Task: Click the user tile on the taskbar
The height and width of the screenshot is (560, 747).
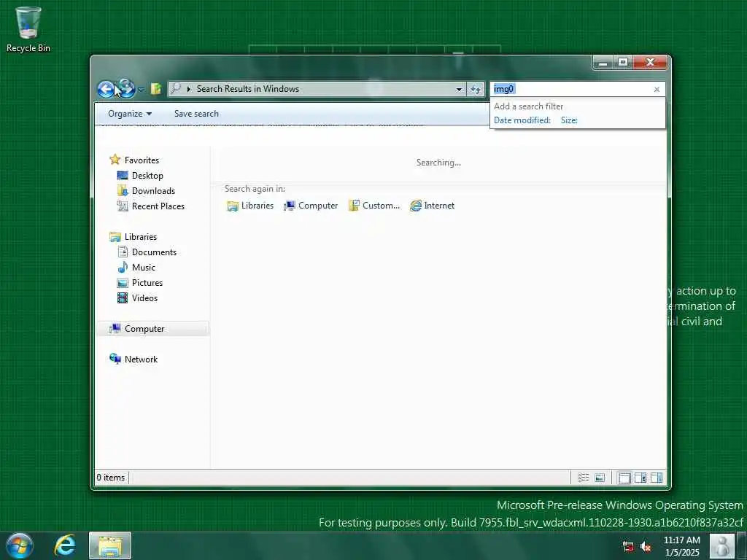Action: pos(722,545)
